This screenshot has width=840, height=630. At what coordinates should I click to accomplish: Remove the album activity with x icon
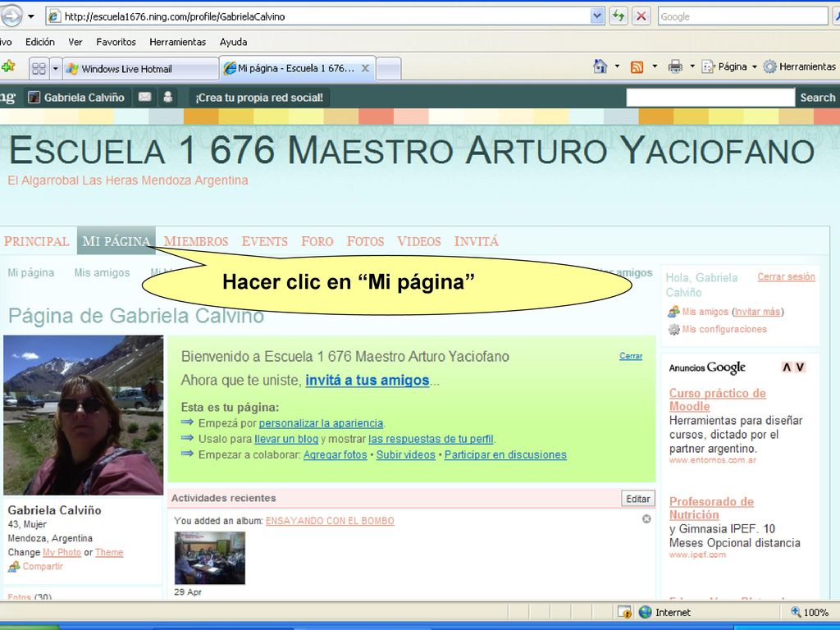tap(646, 518)
